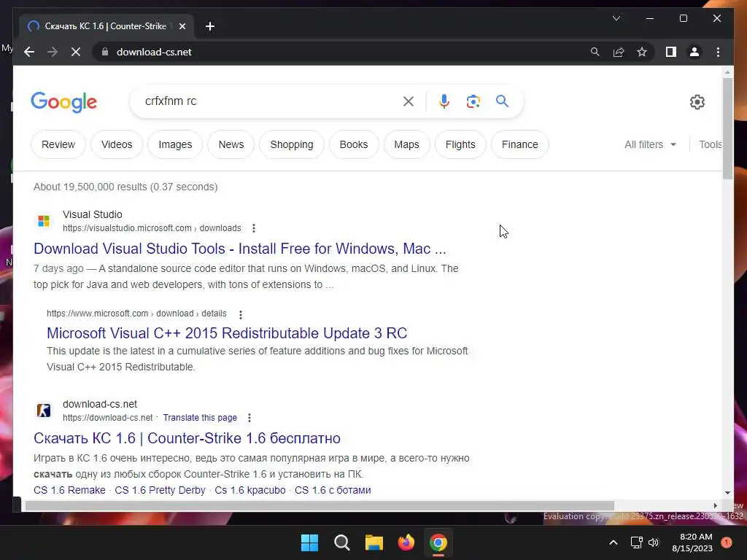Open Chrome three-dot menu

[x=718, y=52]
